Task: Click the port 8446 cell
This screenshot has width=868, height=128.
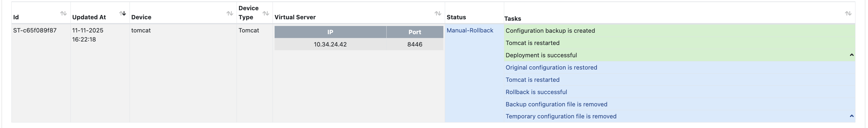Action: tap(414, 44)
